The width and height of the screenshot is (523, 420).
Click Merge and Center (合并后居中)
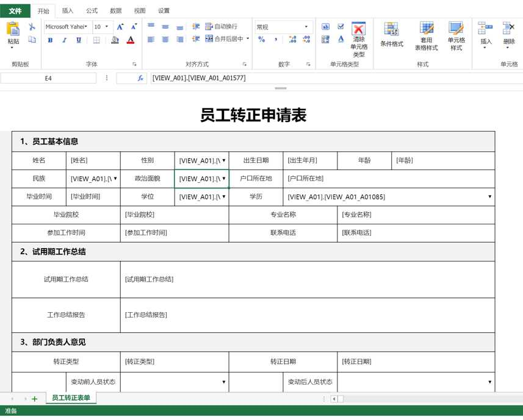[225, 39]
